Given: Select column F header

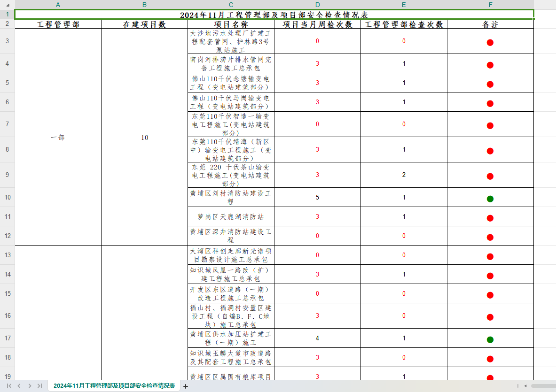Looking at the screenshot, I should pyautogui.click(x=490, y=5).
